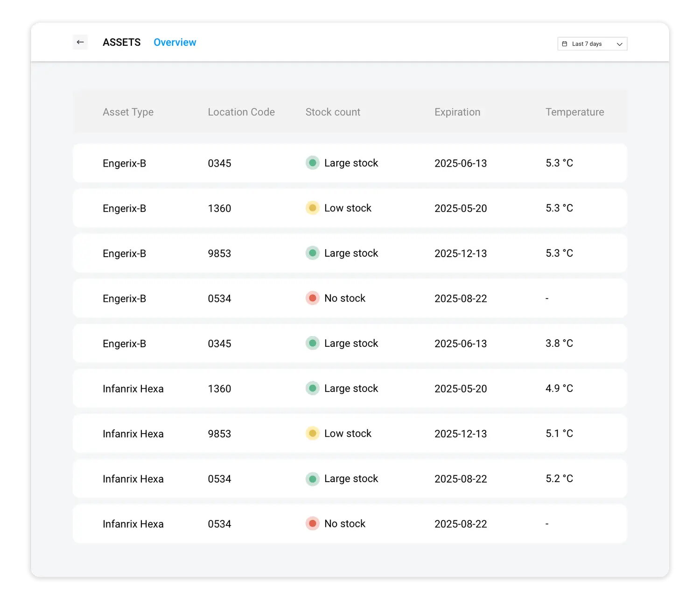Click the Large stock label for Engerix-B 9853
This screenshot has height=603, width=700.
coord(351,253)
